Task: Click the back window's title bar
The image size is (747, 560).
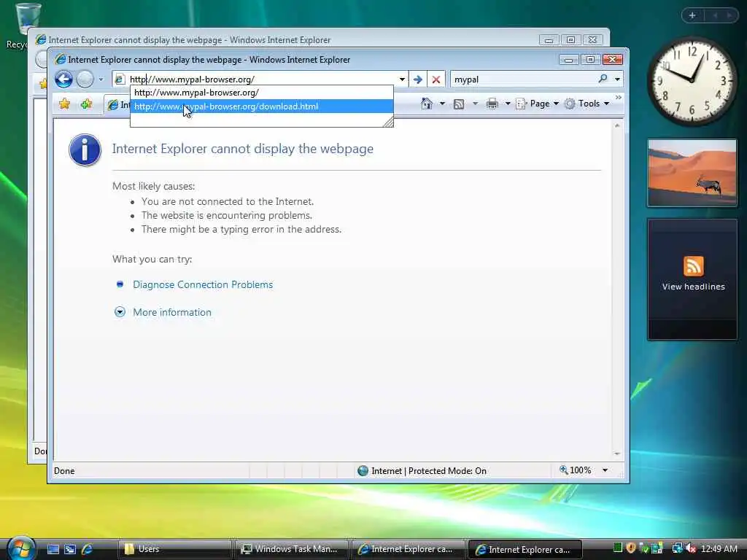Action: (286, 40)
